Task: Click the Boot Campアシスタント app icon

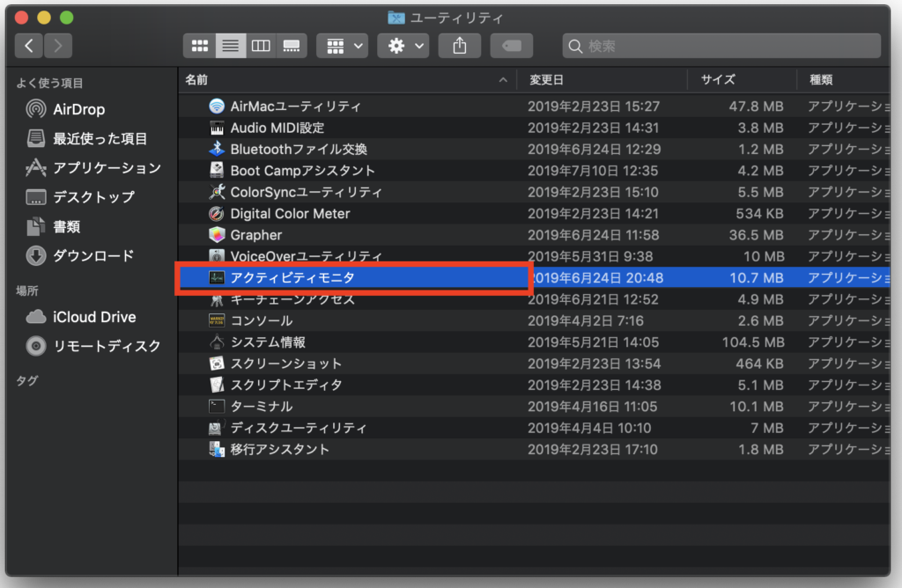Action: pyautogui.click(x=217, y=171)
